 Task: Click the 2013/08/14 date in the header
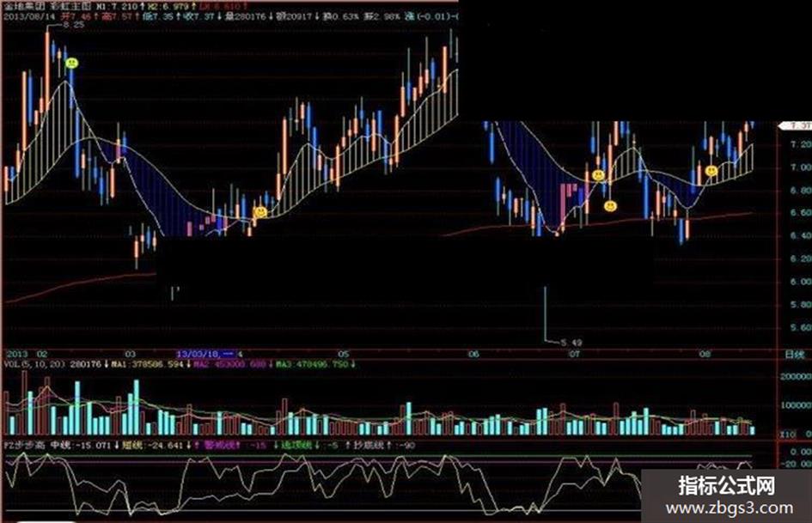(x=29, y=16)
